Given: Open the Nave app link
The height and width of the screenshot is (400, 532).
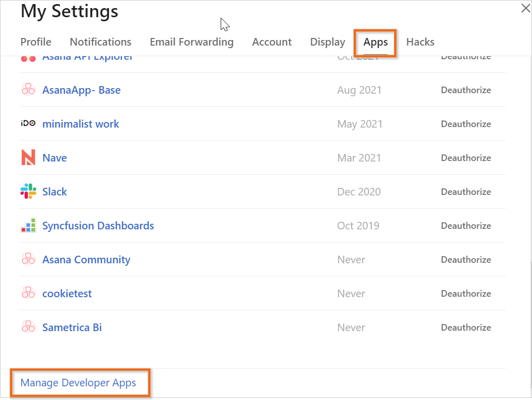Looking at the screenshot, I should 55,158.
